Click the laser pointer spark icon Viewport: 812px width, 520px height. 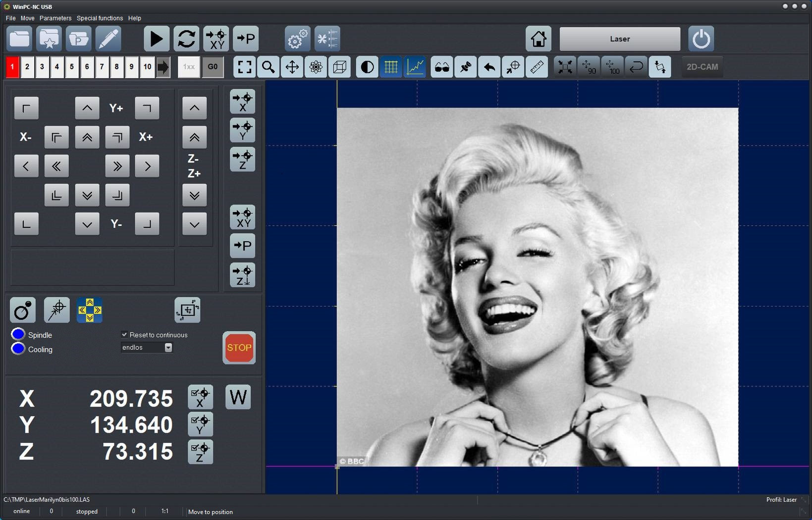tap(57, 310)
